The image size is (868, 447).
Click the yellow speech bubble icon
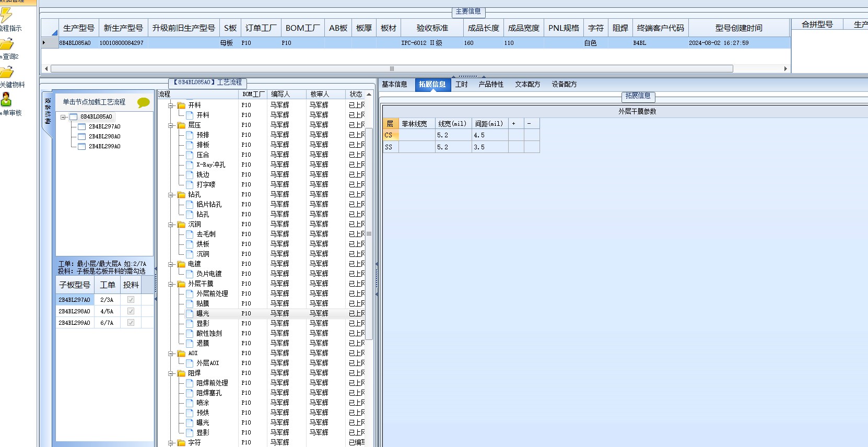point(143,102)
